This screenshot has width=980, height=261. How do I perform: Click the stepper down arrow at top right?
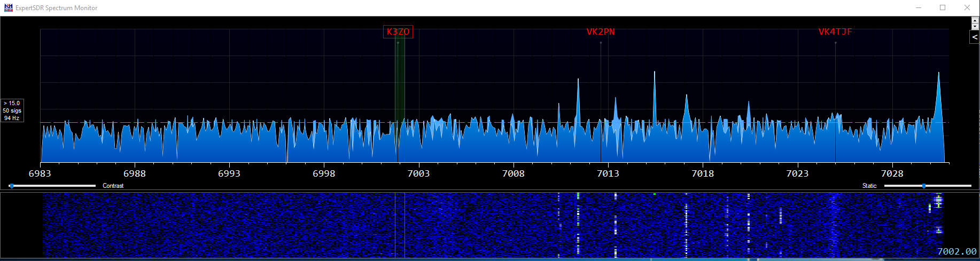[x=975, y=26]
